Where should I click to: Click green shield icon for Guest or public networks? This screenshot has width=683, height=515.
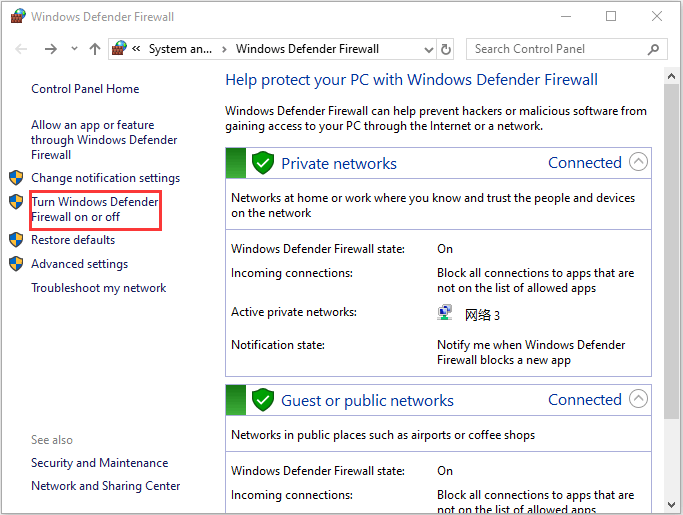(x=263, y=400)
